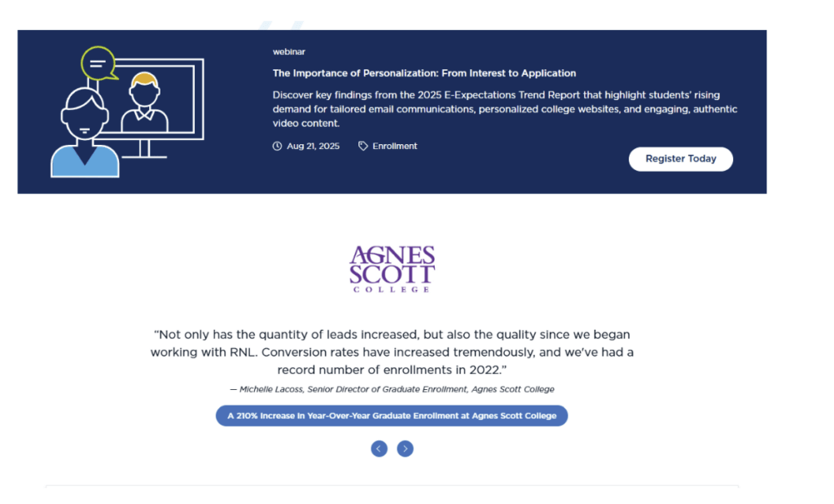Click the Agnes Scott College logo
The width and height of the screenshot is (834, 504).
tap(392, 269)
